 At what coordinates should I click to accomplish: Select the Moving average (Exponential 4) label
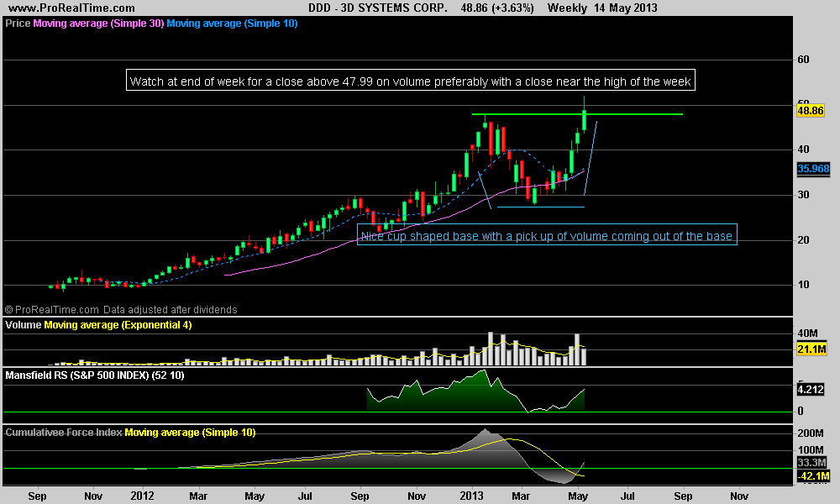pyautogui.click(x=118, y=324)
